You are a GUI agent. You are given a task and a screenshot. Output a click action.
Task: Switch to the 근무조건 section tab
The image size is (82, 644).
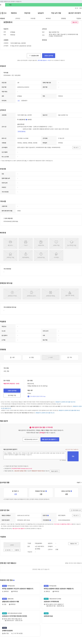(18, 19)
